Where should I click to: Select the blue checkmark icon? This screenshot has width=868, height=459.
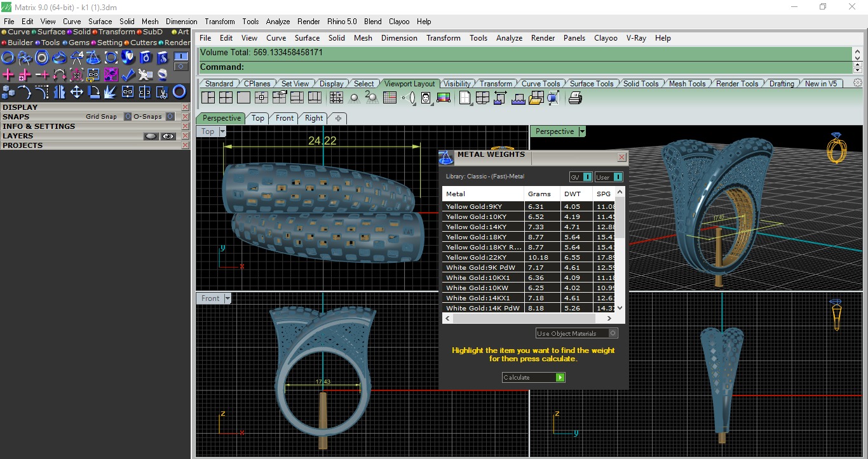point(128,75)
